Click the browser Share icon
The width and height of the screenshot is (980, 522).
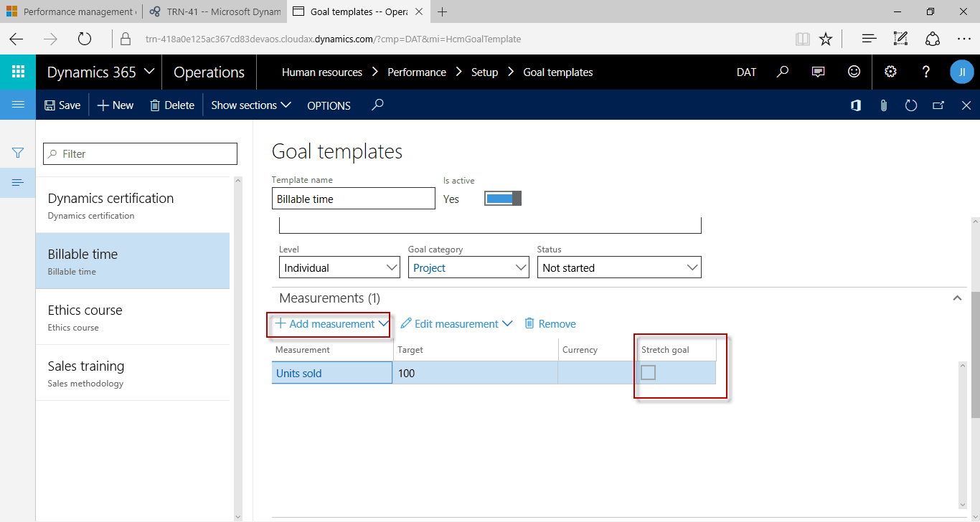click(x=933, y=39)
